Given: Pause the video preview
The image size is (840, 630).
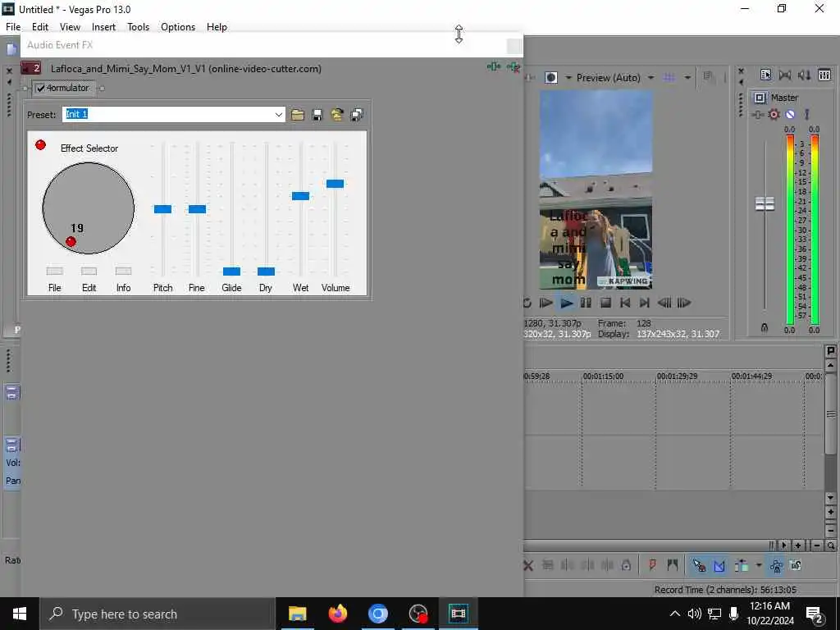Looking at the screenshot, I should pos(586,303).
